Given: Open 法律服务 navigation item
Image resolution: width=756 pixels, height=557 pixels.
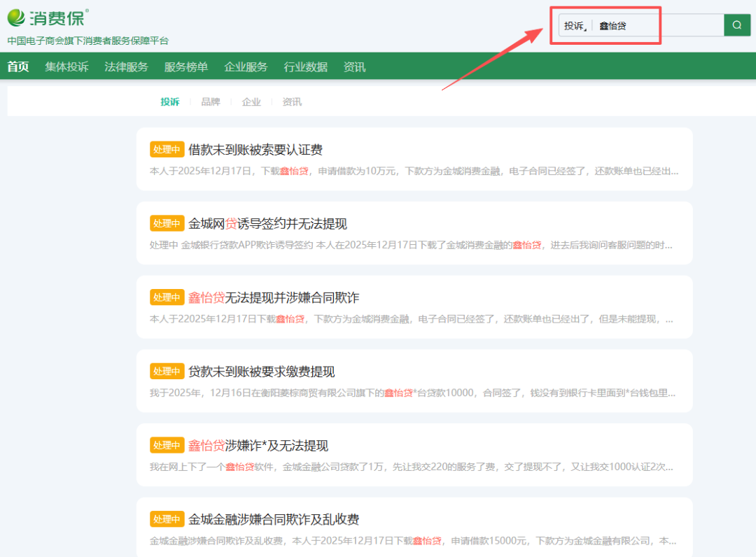Looking at the screenshot, I should coord(127,67).
